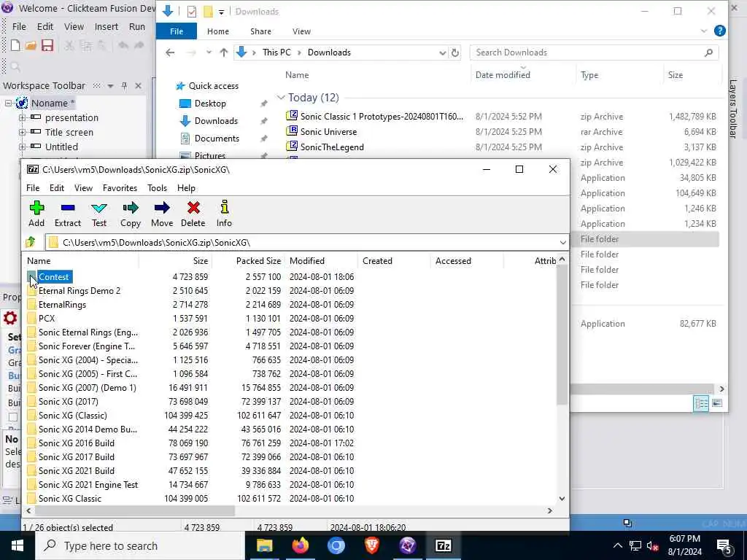Open Quick access Desktop link
The image size is (747, 560).
tap(210, 104)
